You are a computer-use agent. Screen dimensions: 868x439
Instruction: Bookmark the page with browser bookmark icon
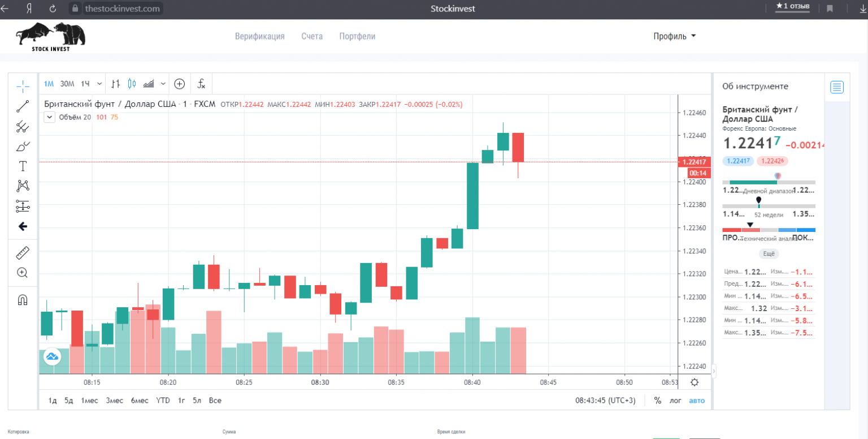830,8
